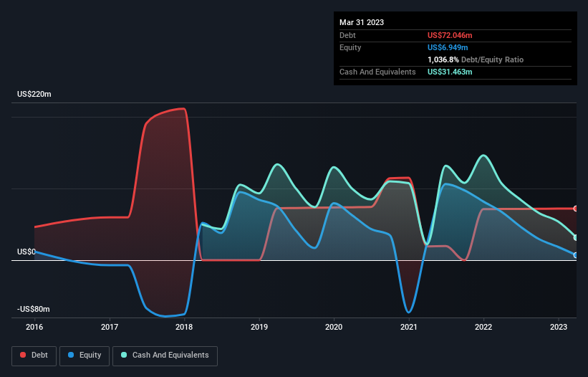Click the 2016 x-axis label
588x377 pixels.
pyautogui.click(x=34, y=327)
